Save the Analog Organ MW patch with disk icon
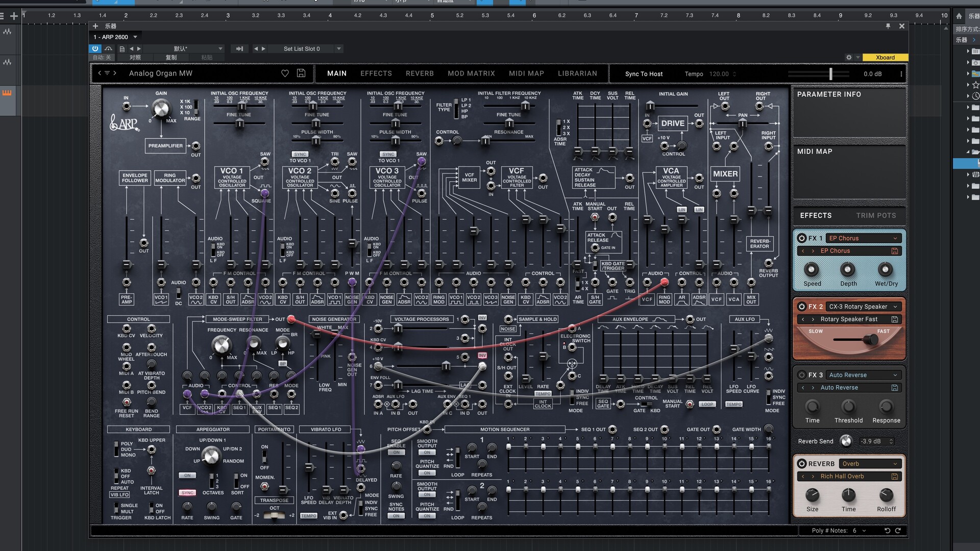 [x=301, y=73]
